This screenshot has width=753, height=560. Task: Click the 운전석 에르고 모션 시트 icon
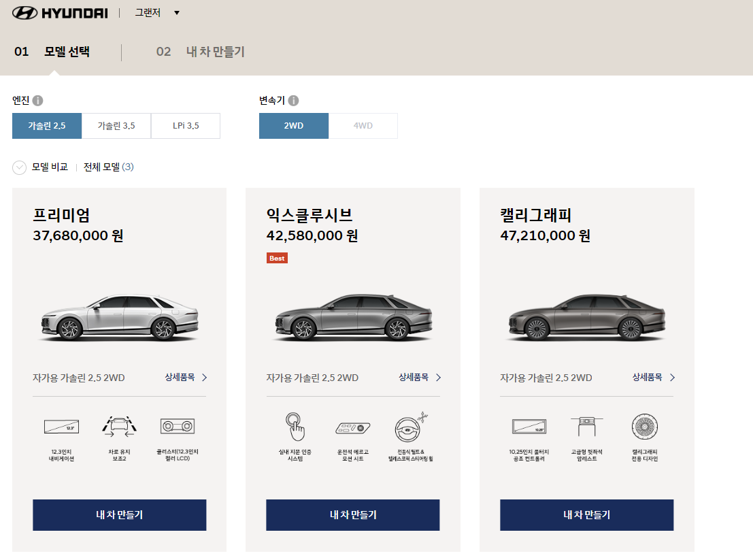tap(353, 428)
